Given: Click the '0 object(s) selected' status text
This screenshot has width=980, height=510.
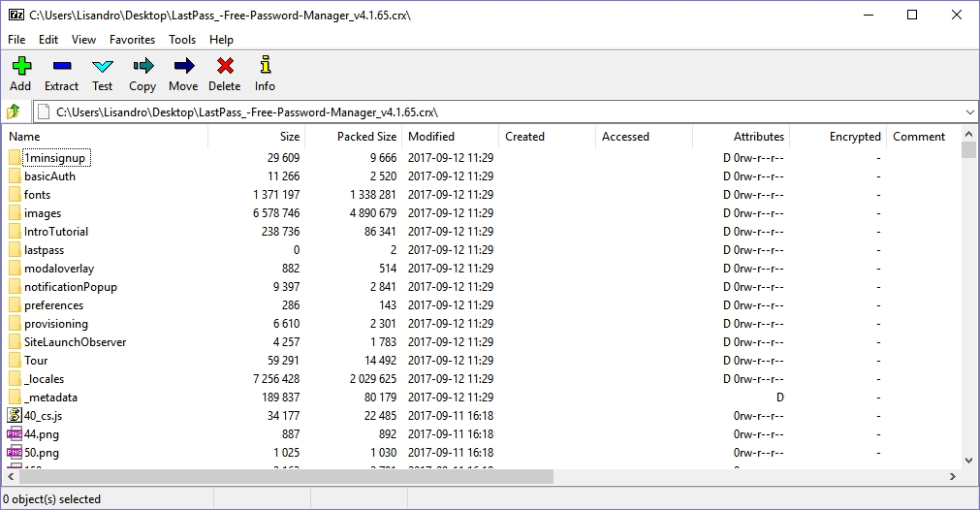Looking at the screenshot, I should point(52,499).
